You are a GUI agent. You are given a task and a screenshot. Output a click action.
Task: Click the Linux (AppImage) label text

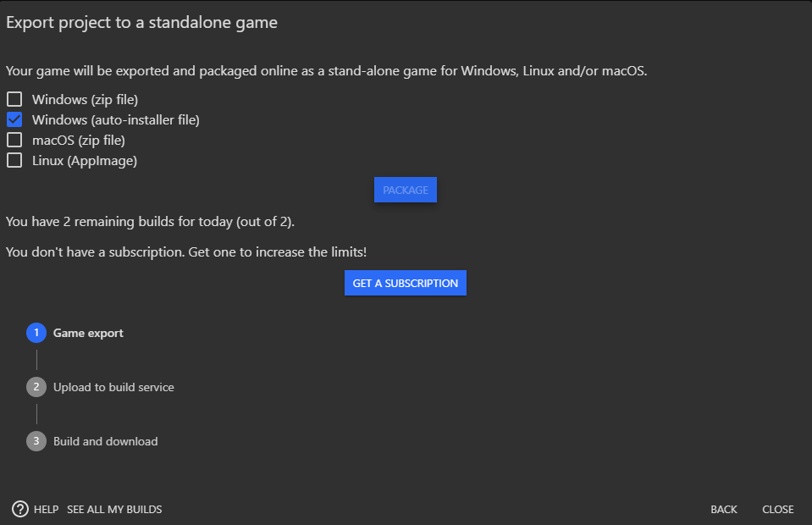85,161
